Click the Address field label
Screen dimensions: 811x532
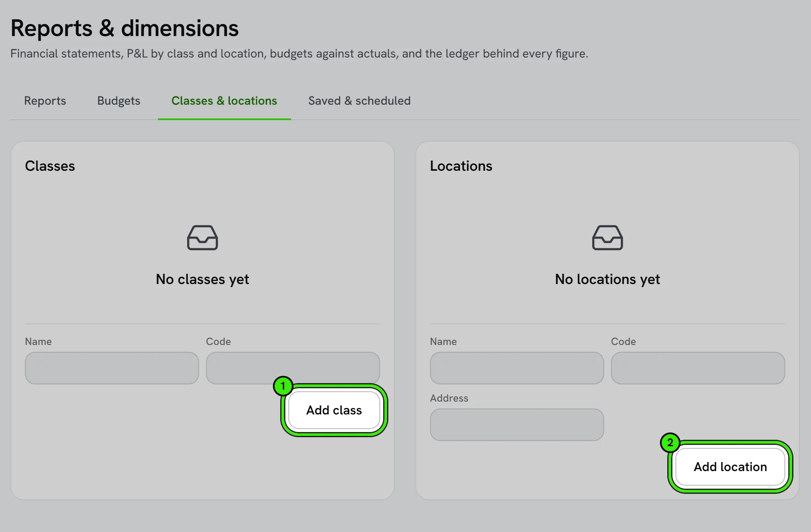[449, 398]
